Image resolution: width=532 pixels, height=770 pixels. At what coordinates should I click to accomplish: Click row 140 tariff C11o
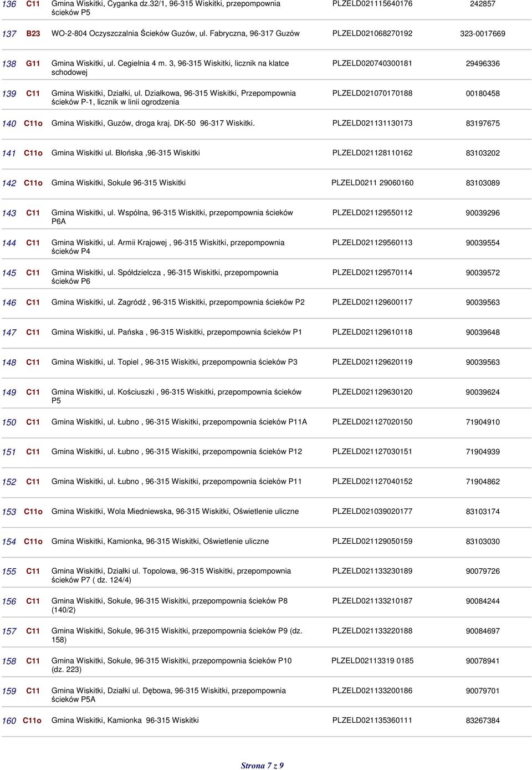(33, 124)
